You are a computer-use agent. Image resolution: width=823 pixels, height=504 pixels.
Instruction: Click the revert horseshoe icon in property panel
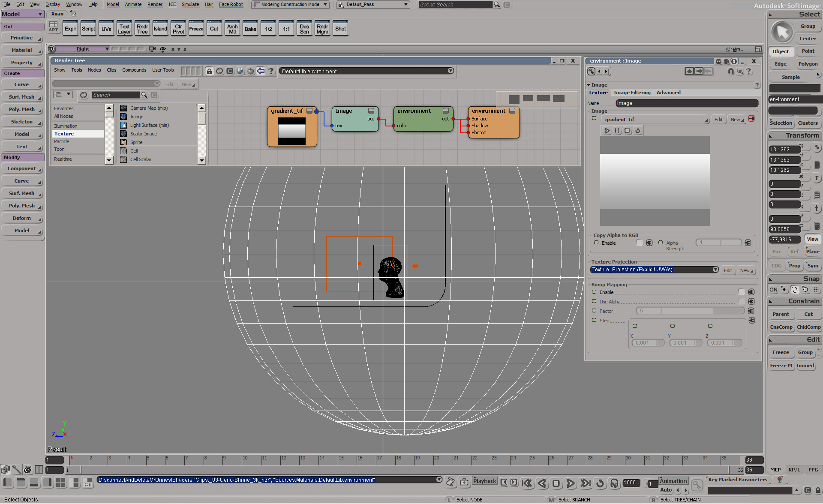point(730,72)
